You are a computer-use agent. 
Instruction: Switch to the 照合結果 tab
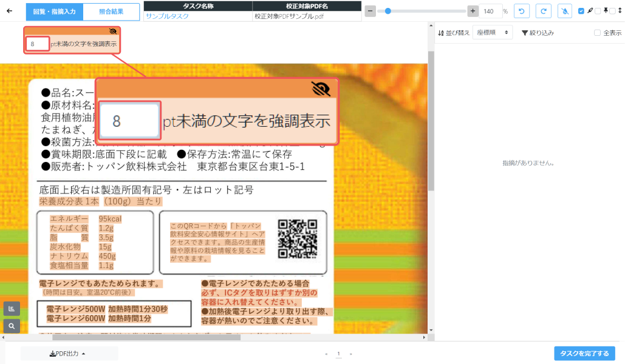111,12
